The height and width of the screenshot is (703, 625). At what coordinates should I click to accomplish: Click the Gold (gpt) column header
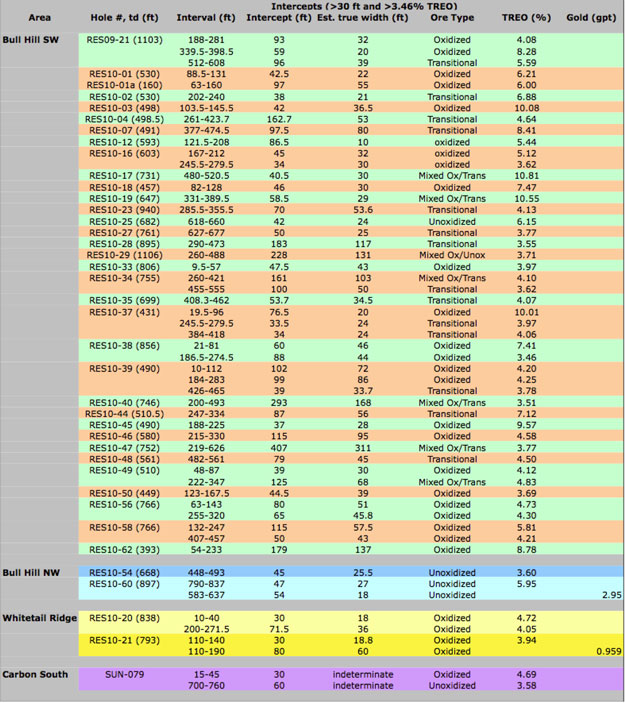[591, 18]
